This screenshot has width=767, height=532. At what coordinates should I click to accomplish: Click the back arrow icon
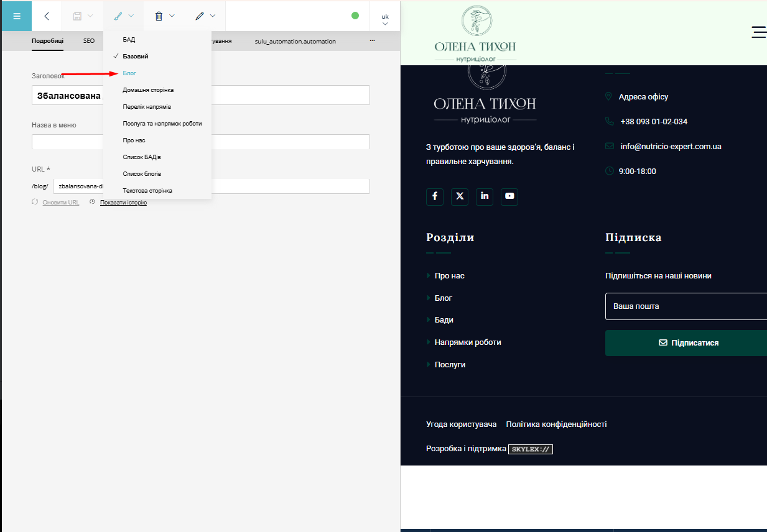tap(47, 16)
